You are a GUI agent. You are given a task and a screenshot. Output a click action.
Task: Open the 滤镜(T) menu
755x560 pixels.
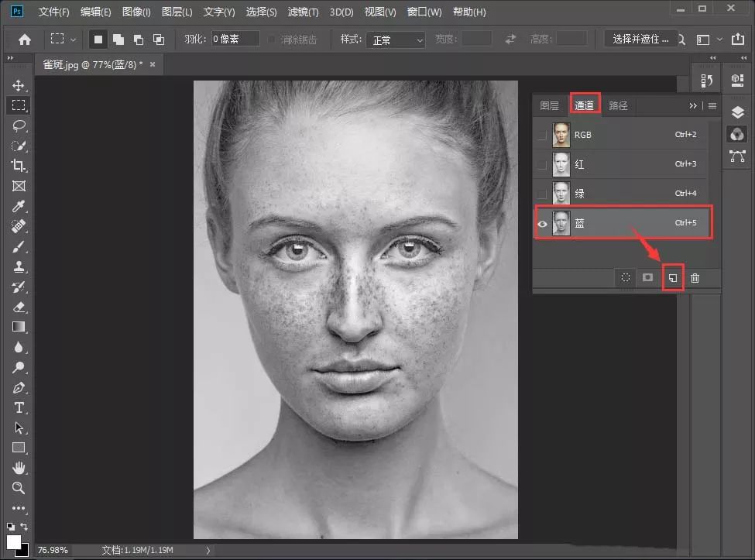tap(303, 12)
